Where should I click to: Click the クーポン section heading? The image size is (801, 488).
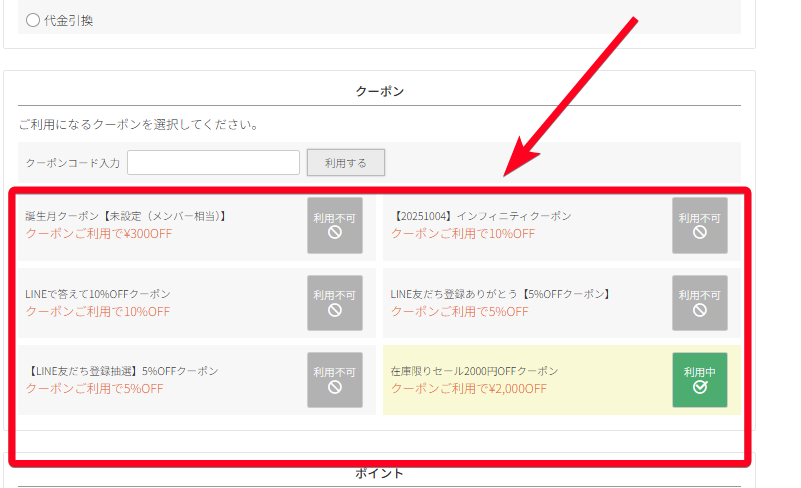(x=379, y=91)
